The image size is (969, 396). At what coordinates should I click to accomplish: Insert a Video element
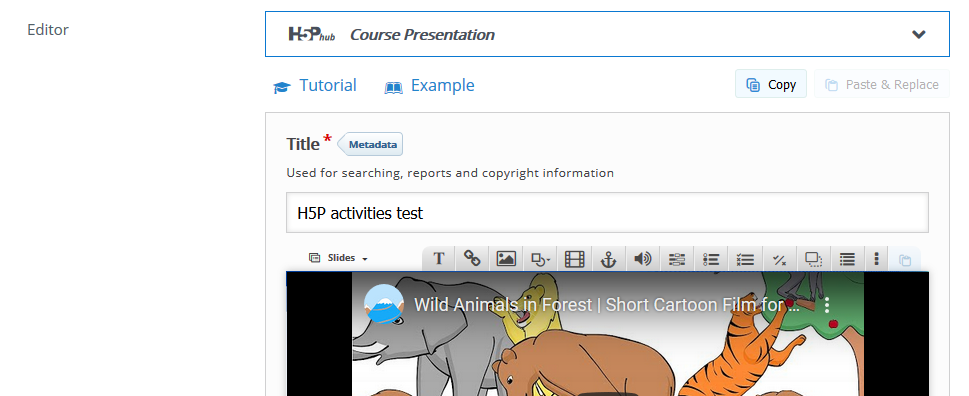574,258
